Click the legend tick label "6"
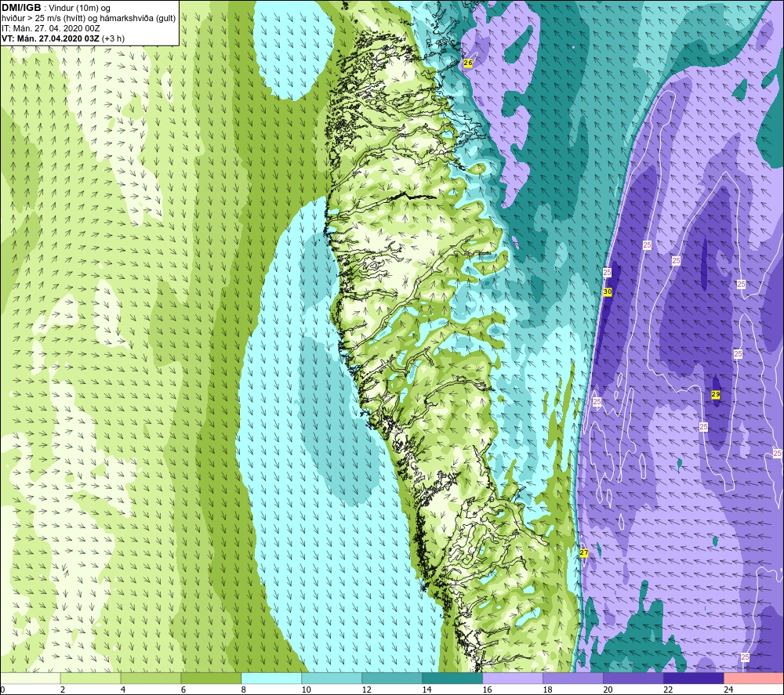 pyautogui.click(x=183, y=690)
